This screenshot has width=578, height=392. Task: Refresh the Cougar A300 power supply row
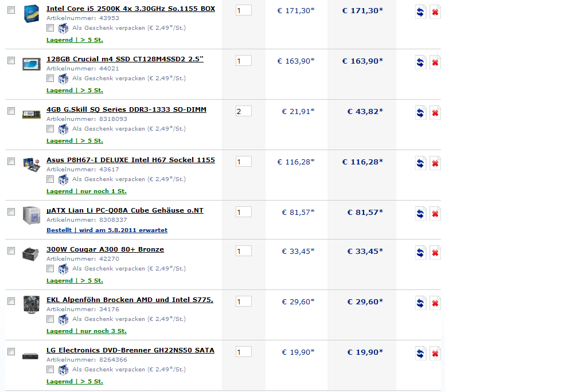[x=420, y=253]
